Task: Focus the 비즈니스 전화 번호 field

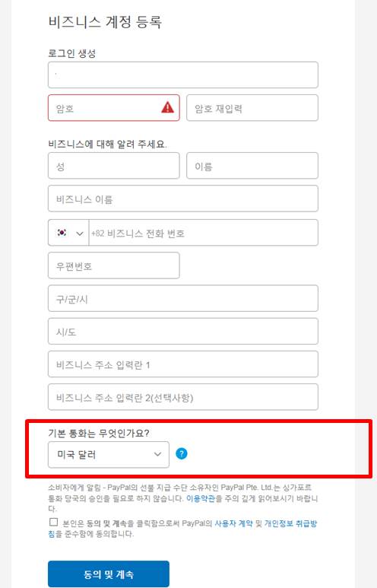Action: pyautogui.click(x=204, y=233)
